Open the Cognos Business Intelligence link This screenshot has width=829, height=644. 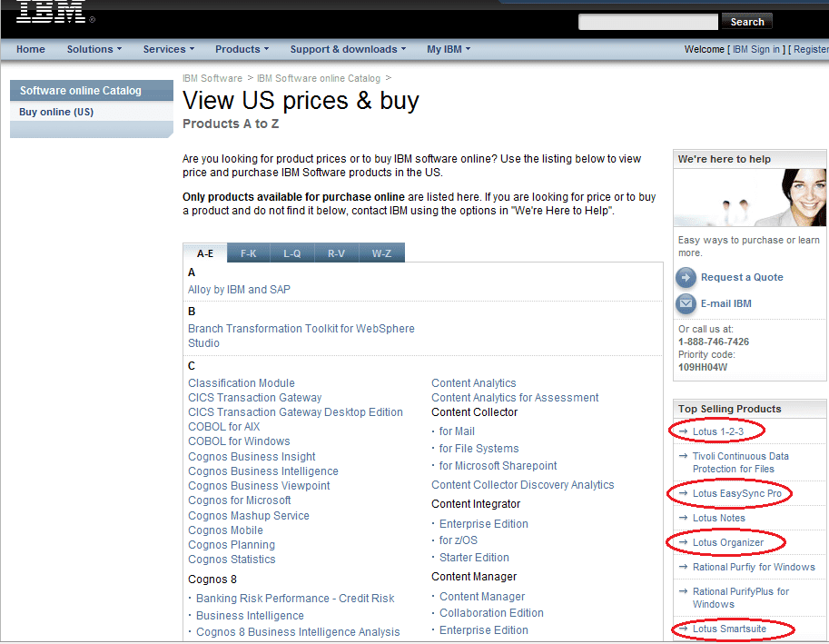click(x=263, y=471)
